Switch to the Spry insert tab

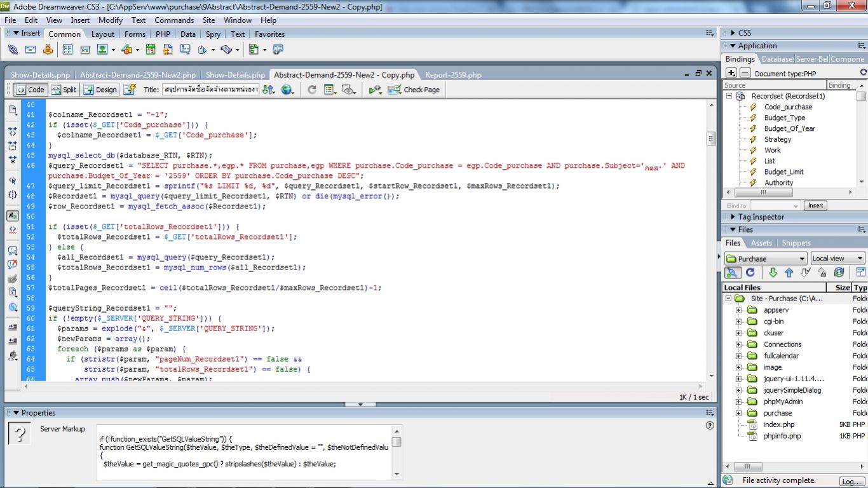coord(214,34)
